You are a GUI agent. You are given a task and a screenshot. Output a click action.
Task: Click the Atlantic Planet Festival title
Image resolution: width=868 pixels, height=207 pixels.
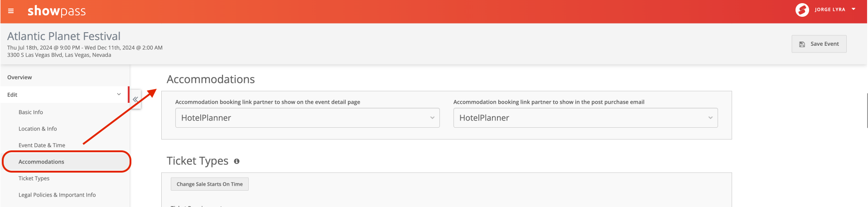[64, 36]
